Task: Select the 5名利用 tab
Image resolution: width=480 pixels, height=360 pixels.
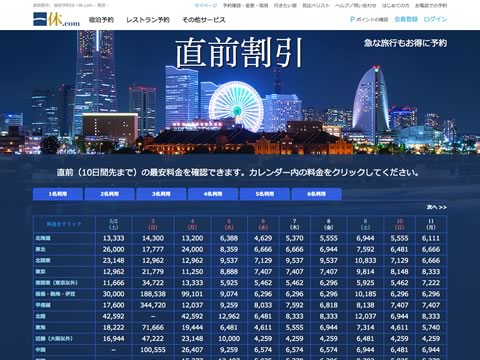Action: click(x=265, y=194)
